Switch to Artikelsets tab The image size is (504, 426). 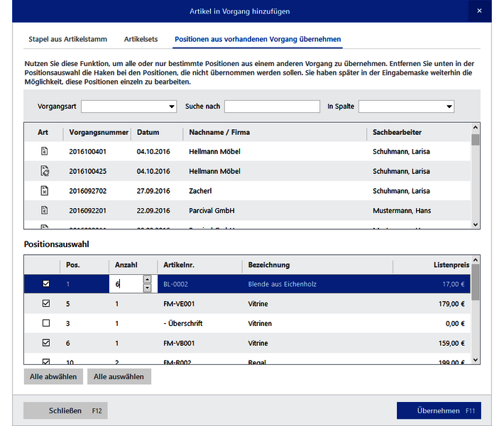click(x=141, y=39)
